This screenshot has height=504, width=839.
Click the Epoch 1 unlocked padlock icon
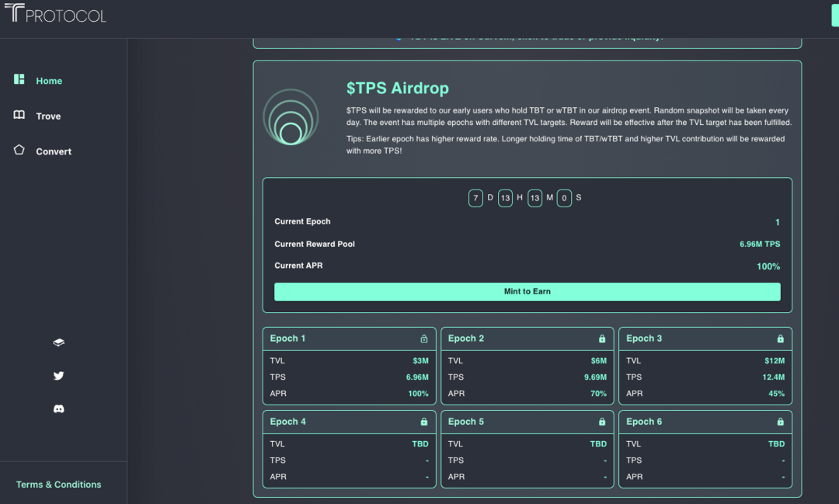click(424, 339)
